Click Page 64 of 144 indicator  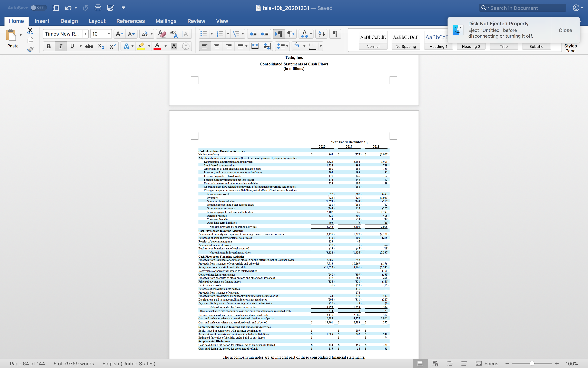coord(27,363)
